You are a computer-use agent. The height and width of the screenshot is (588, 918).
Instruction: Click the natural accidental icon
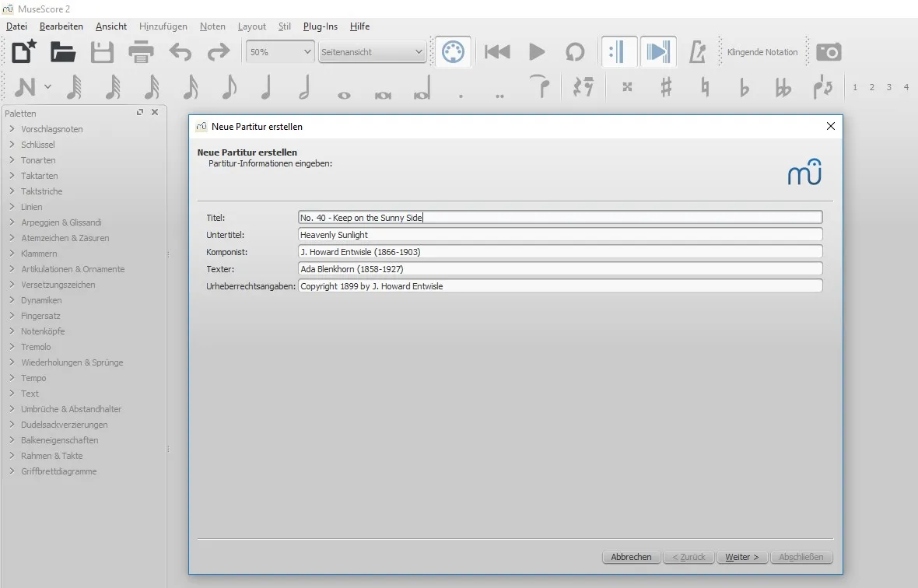click(x=705, y=87)
